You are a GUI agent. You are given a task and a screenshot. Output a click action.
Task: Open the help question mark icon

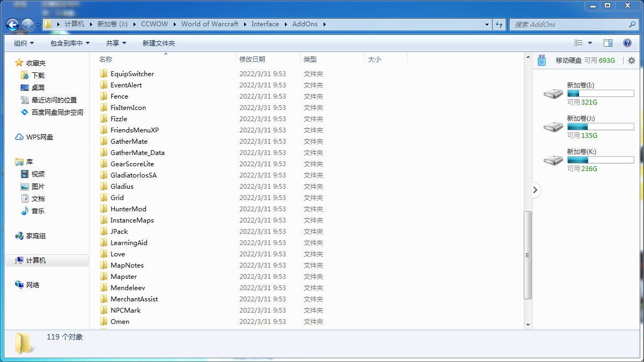pos(627,43)
